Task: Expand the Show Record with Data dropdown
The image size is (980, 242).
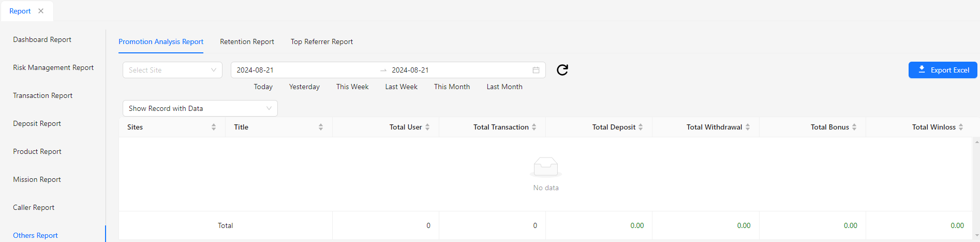Action: 200,108
